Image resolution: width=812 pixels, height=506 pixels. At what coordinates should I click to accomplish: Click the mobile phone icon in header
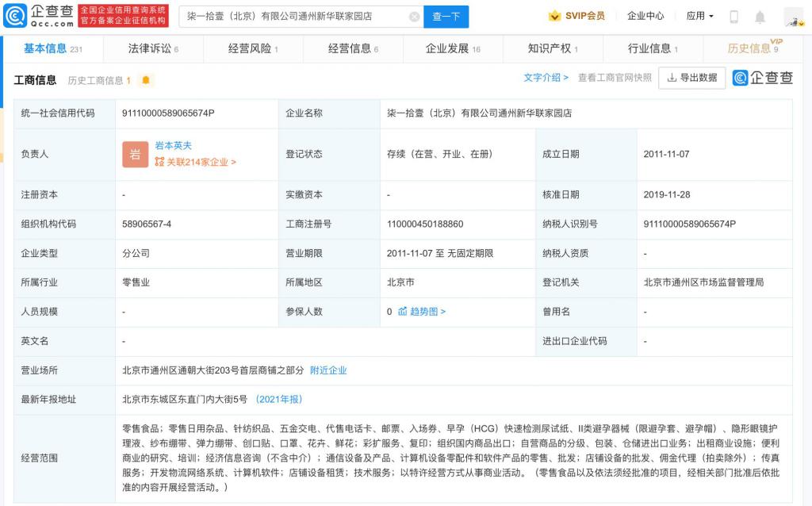coord(734,17)
